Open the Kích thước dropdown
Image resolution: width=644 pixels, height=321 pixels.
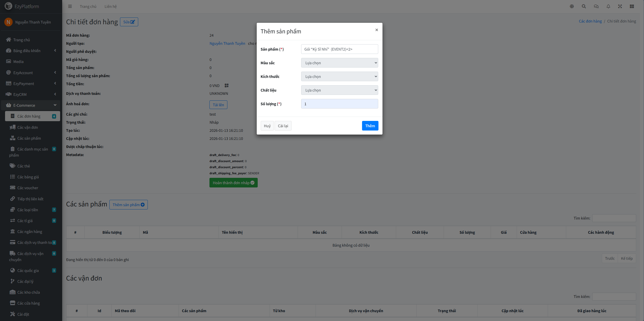pyautogui.click(x=339, y=76)
